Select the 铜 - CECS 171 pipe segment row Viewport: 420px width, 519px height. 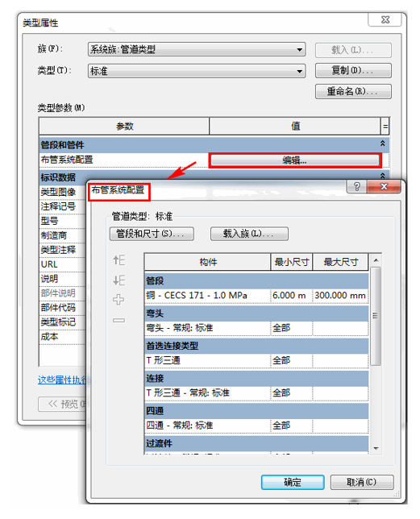pyautogui.click(x=256, y=295)
